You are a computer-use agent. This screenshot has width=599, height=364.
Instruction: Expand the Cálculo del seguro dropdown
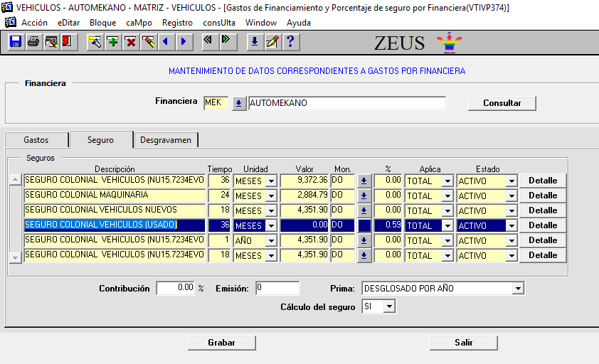tap(388, 306)
